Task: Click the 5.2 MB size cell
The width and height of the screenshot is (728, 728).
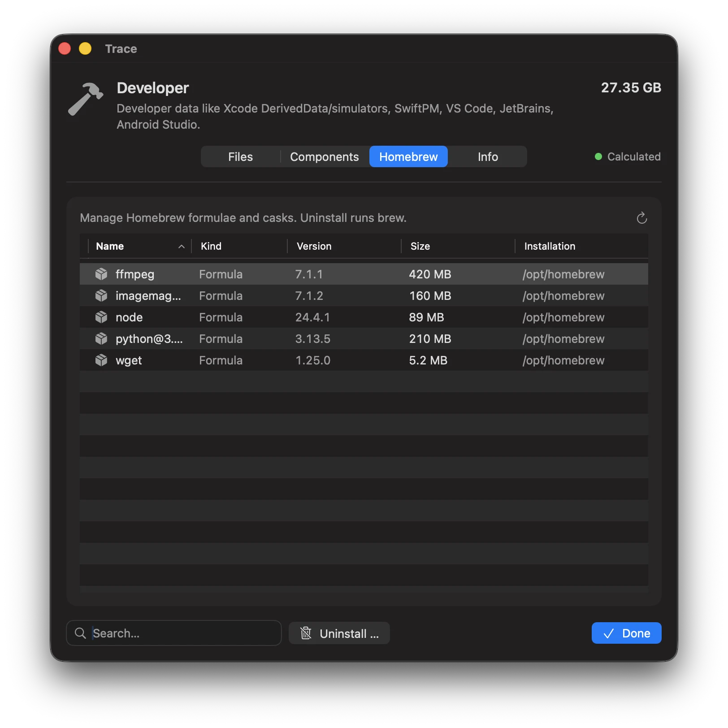Action: pos(428,360)
